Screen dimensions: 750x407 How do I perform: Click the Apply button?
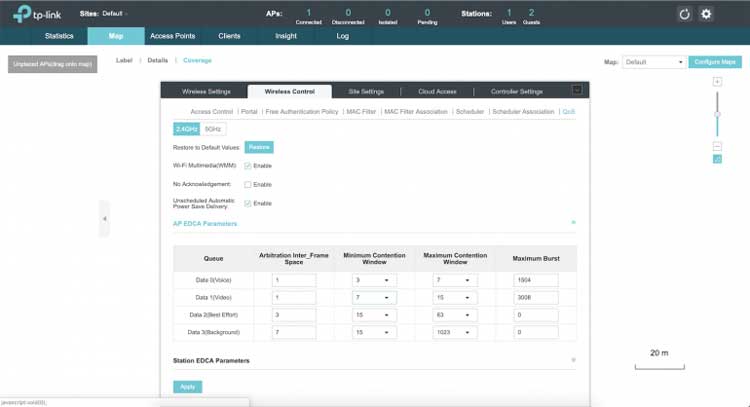coord(186,386)
